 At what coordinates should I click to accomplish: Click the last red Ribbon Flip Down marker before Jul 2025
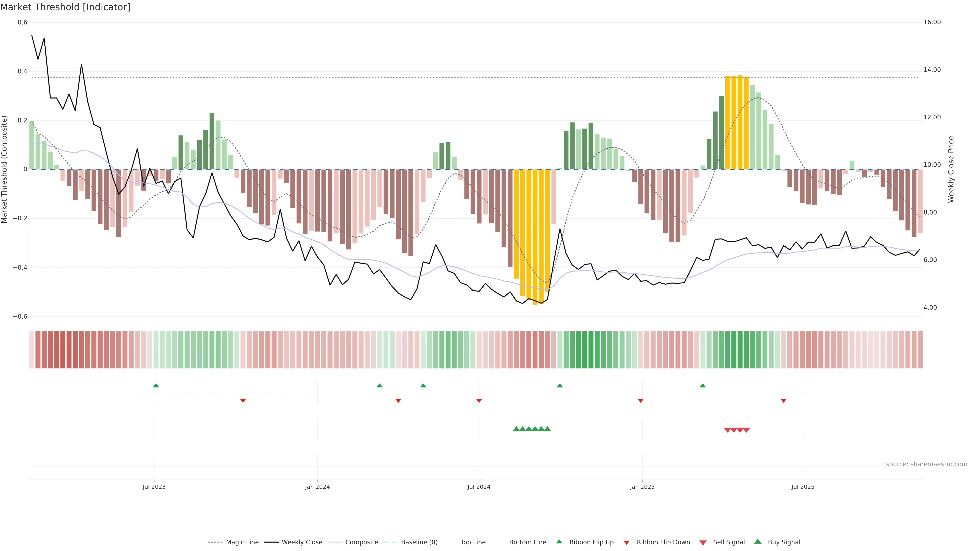pyautogui.click(x=783, y=400)
